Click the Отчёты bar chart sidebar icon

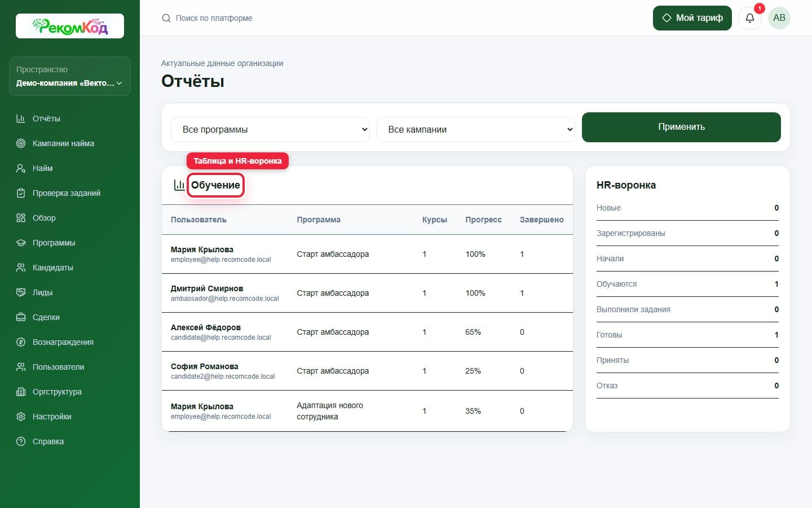(x=21, y=119)
